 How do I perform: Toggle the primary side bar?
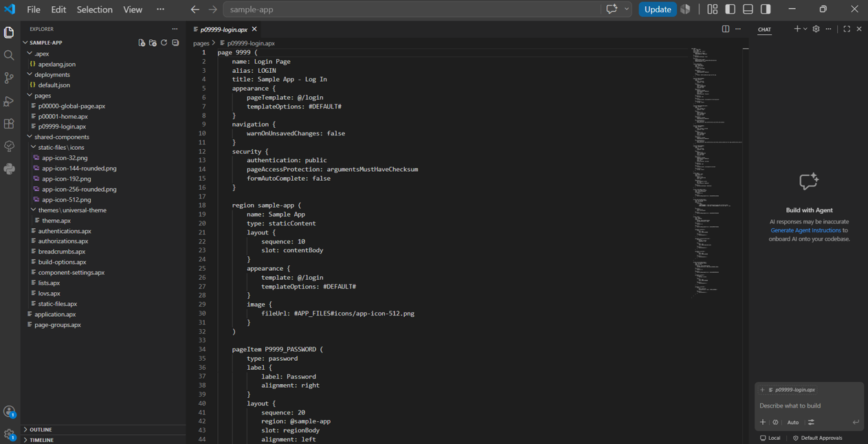[731, 9]
